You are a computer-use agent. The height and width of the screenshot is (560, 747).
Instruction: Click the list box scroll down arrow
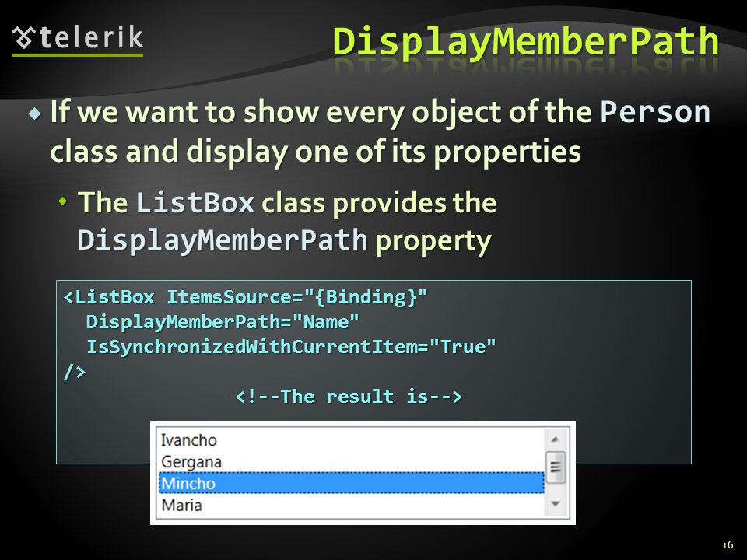[x=555, y=504]
